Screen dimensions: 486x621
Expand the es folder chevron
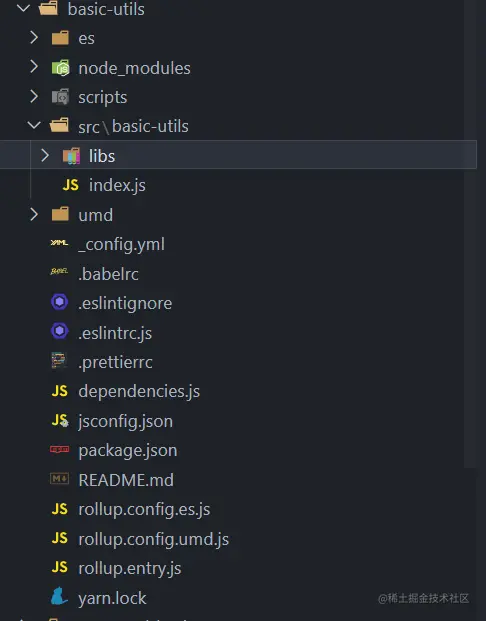pyautogui.click(x=34, y=38)
